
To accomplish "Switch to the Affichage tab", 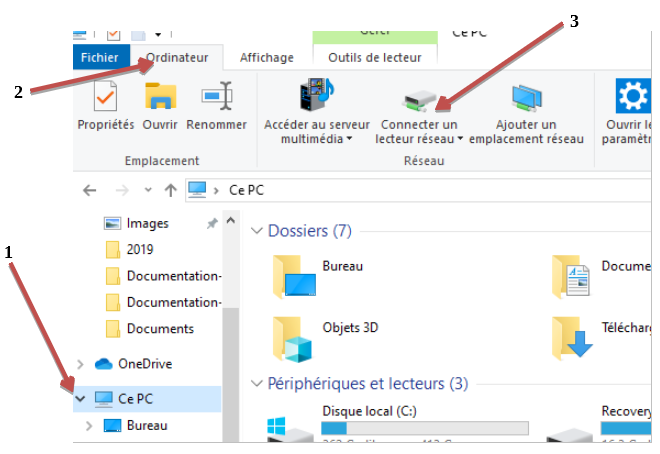I will point(267,58).
